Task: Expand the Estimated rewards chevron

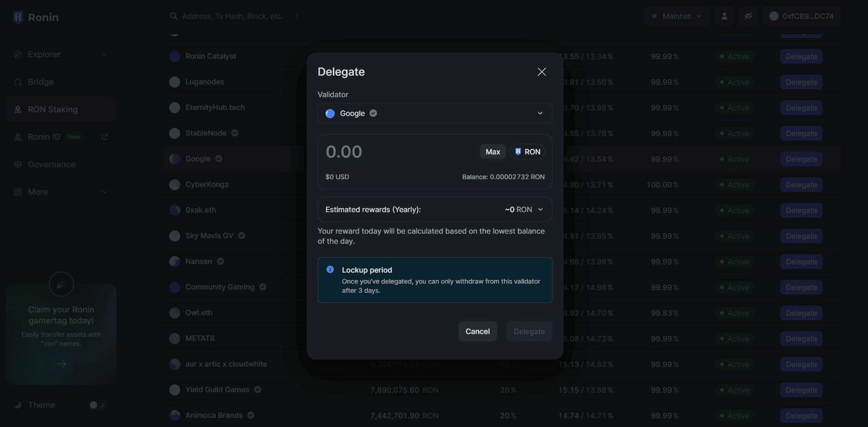Action: 541,209
